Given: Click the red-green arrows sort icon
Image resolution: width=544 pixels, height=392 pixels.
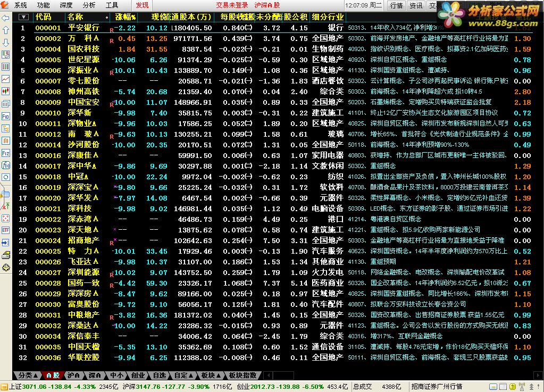Looking at the screenshot, I should [5, 206].
